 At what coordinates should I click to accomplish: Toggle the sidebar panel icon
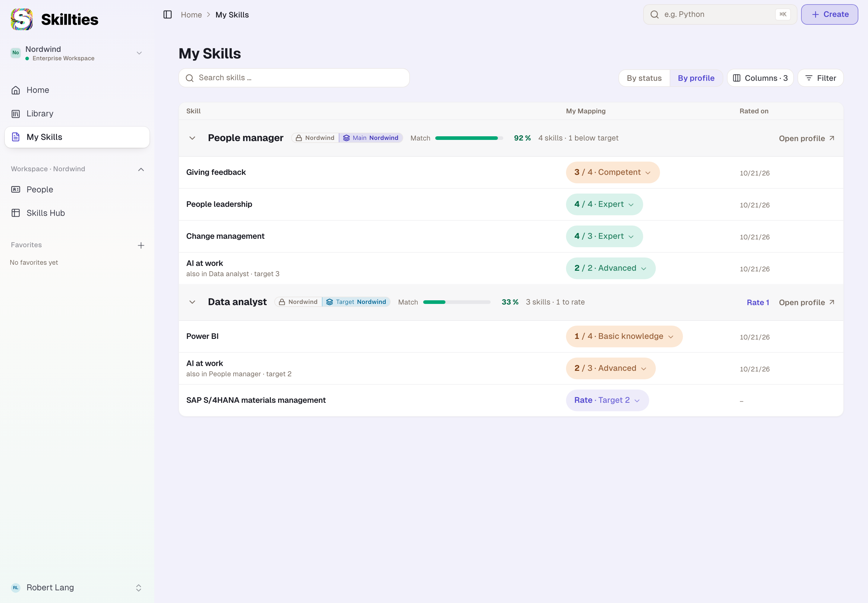[x=167, y=15]
